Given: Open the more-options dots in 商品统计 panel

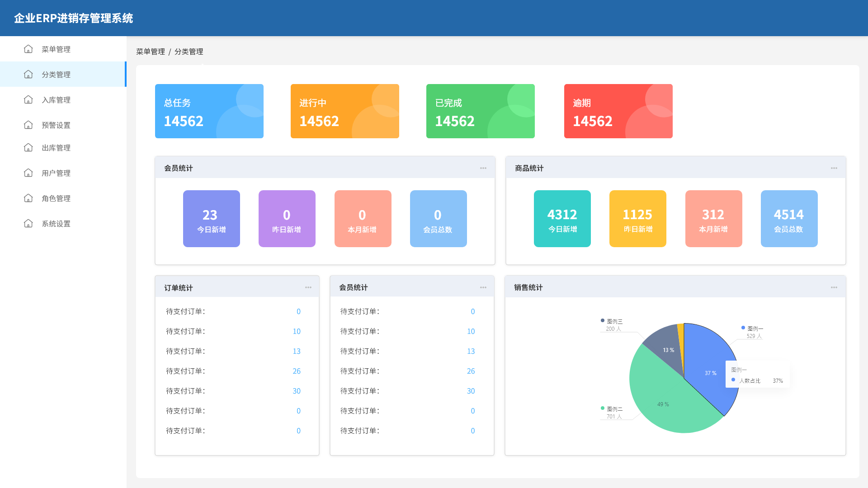Looking at the screenshot, I should [834, 168].
